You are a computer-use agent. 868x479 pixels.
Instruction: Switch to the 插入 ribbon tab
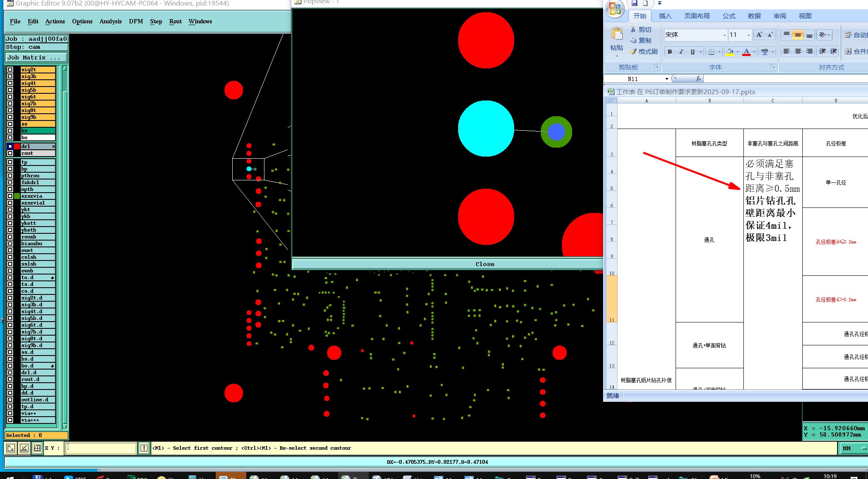tap(665, 16)
